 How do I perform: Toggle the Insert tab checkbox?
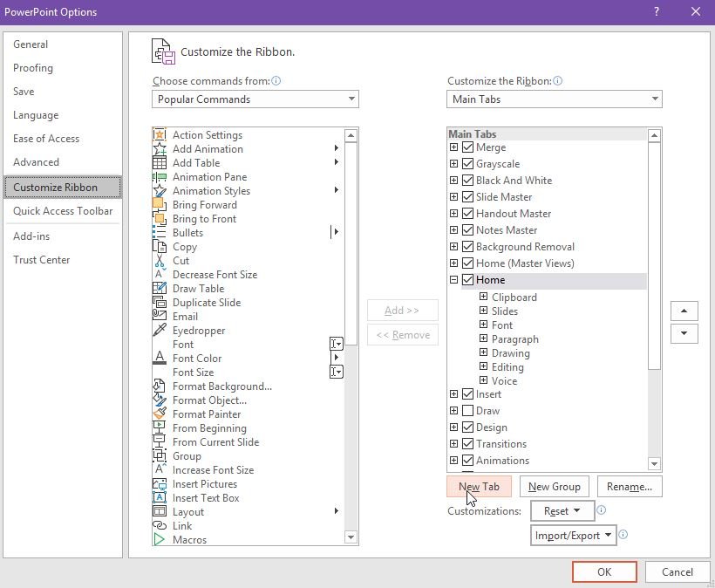pyautogui.click(x=468, y=394)
